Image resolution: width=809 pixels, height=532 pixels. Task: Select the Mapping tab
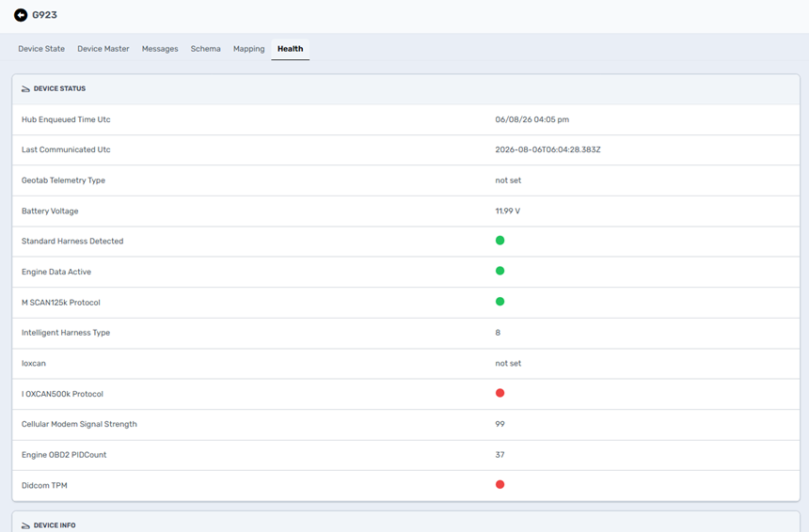click(x=248, y=49)
